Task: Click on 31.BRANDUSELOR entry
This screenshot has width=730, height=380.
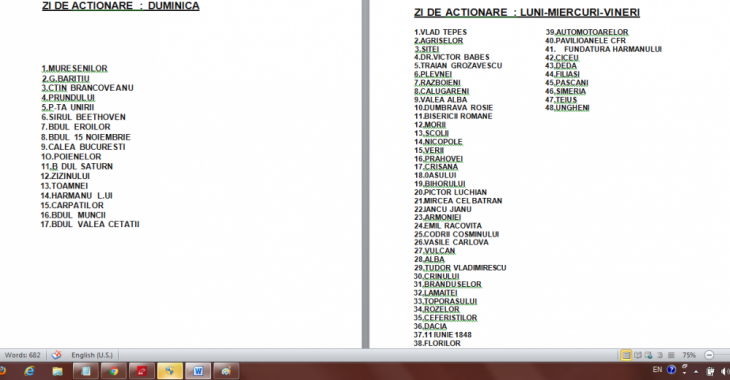Action: (x=447, y=285)
